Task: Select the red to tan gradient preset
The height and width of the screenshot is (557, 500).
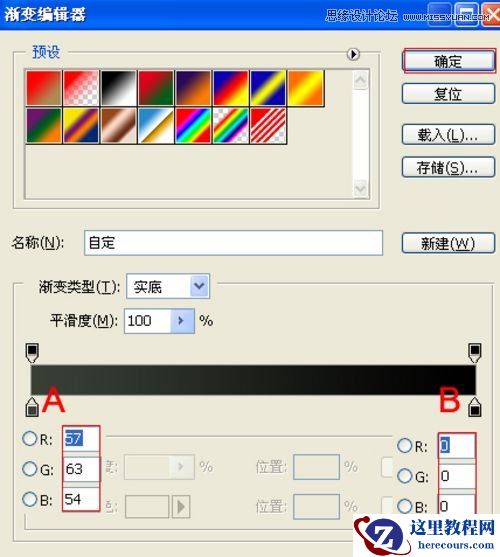Action: tap(44, 88)
